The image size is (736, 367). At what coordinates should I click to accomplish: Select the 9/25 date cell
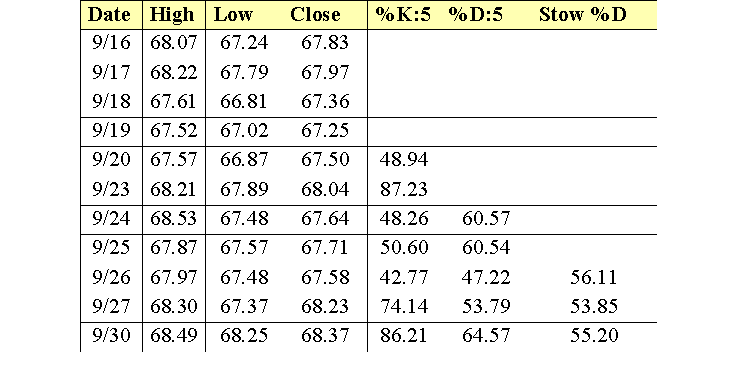coord(111,247)
